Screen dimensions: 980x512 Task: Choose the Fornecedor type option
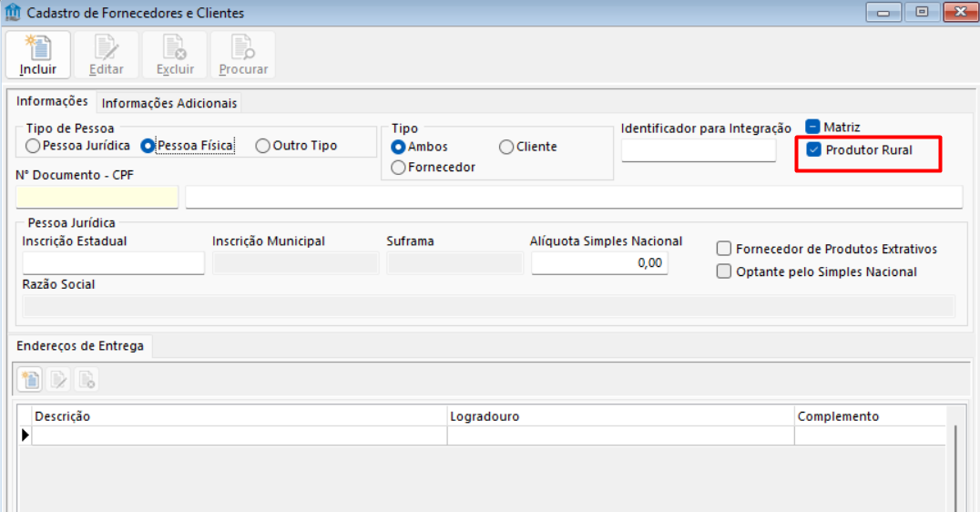pyautogui.click(x=398, y=168)
